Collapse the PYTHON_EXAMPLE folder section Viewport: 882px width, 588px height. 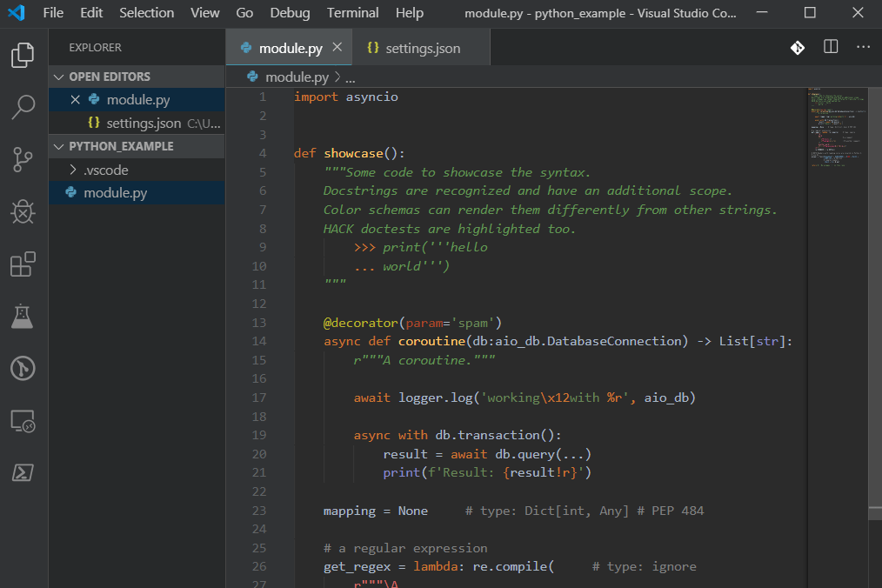[58, 146]
